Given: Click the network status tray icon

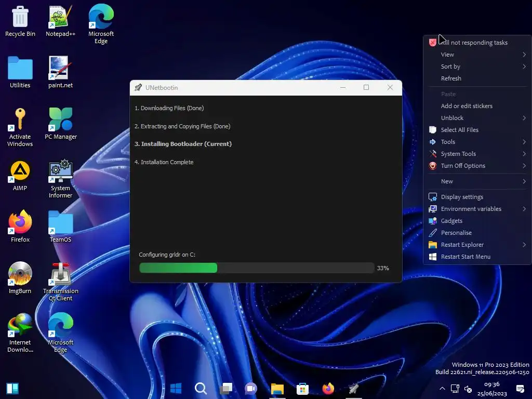Looking at the screenshot, I should pyautogui.click(x=455, y=389).
